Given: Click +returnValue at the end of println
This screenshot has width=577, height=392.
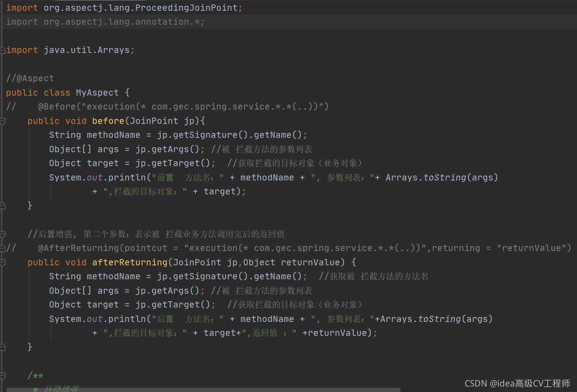Looking at the screenshot, I should 335,333.
